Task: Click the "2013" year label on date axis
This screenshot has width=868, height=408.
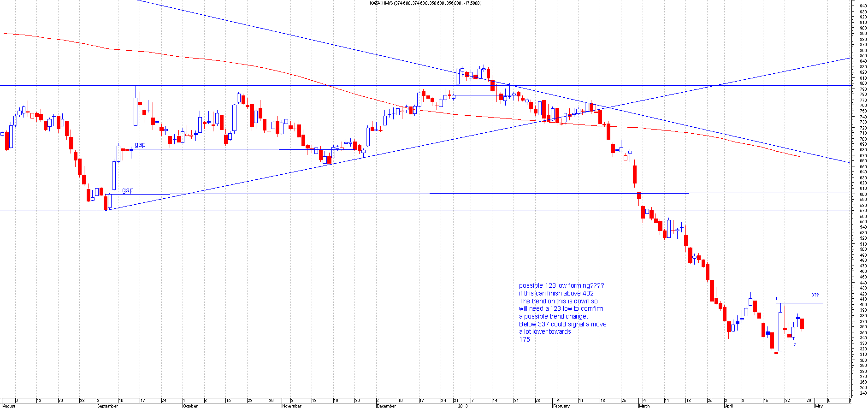Action: click(463, 406)
